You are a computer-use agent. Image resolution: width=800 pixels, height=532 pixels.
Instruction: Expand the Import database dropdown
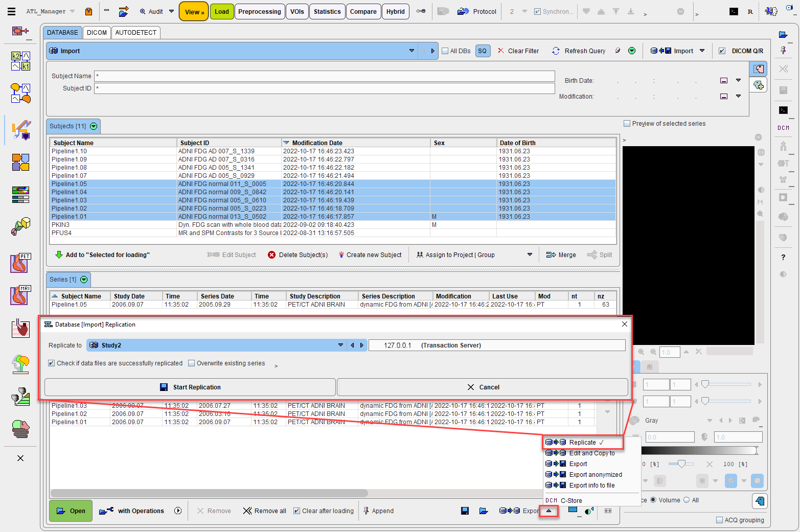coord(412,51)
